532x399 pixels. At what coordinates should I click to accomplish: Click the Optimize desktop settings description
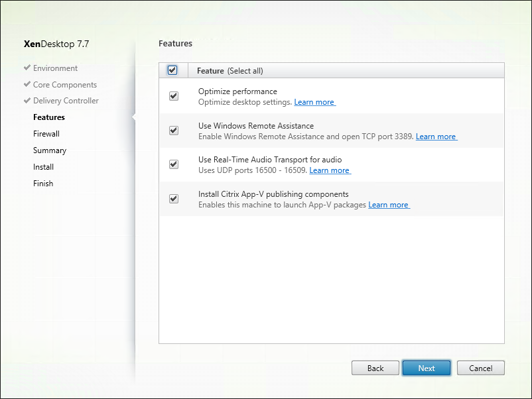(245, 102)
